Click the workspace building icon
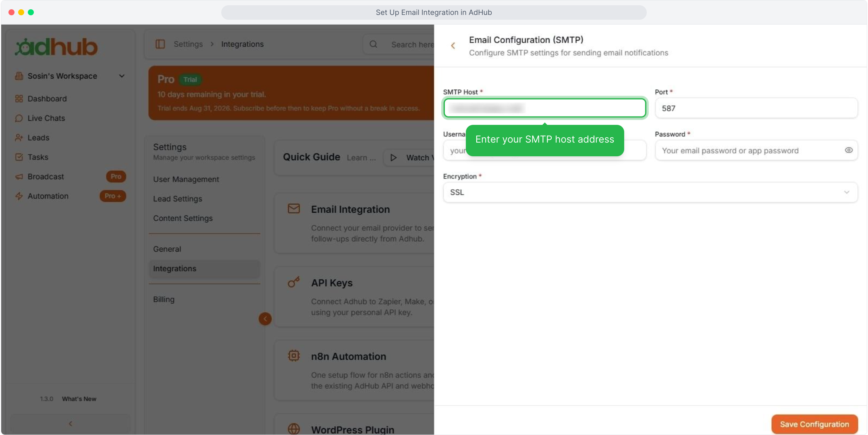Image resolution: width=868 pixels, height=435 pixels. tap(19, 76)
